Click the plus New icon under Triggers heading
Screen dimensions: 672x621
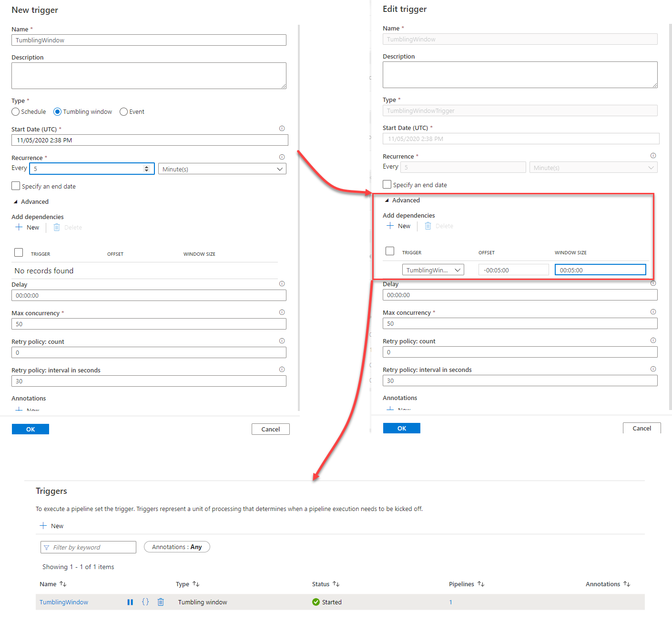click(43, 526)
